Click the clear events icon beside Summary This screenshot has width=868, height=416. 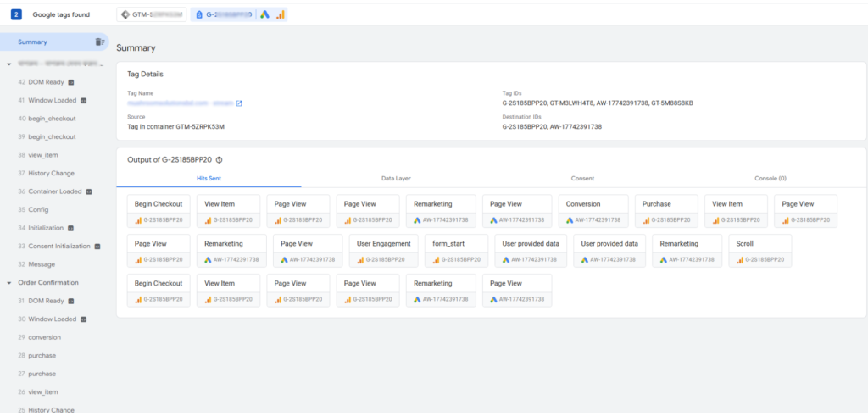pos(100,42)
